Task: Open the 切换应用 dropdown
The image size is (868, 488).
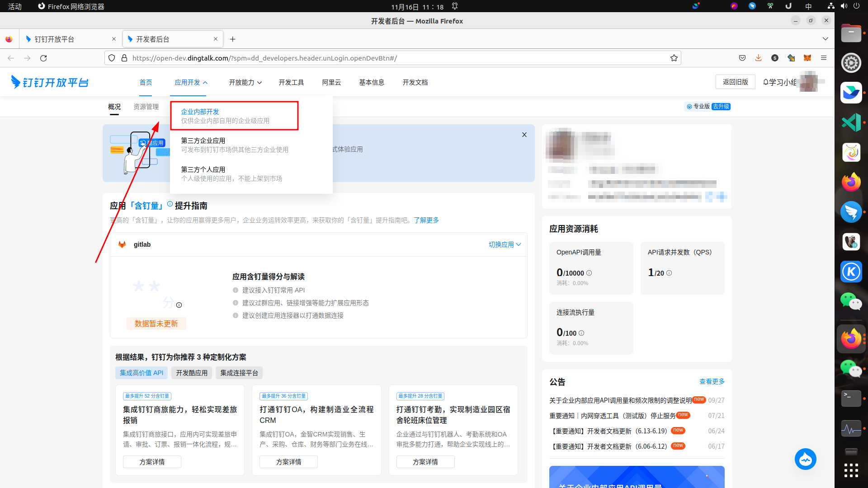Action: click(x=505, y=244)
